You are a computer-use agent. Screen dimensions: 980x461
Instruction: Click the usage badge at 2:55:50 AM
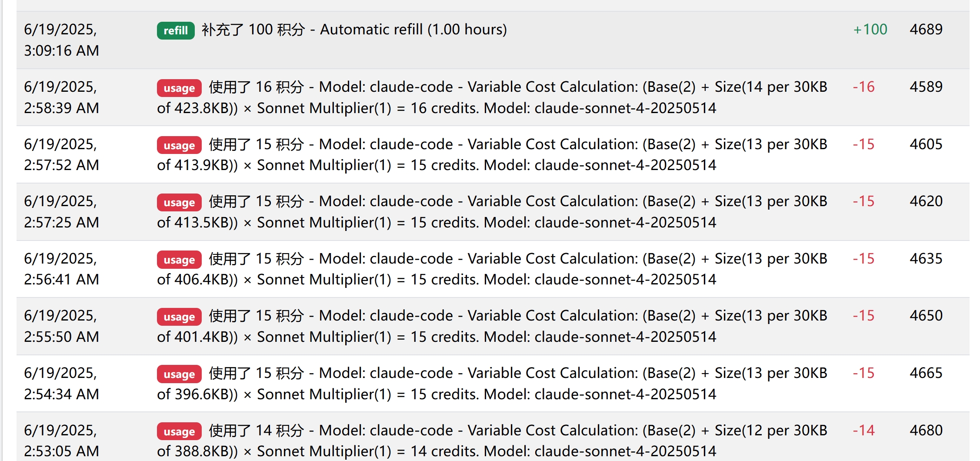179,317
